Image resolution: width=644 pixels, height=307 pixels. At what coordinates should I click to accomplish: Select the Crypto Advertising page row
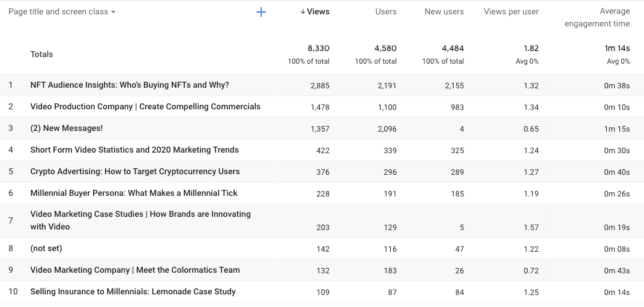[x=135, y=172]
